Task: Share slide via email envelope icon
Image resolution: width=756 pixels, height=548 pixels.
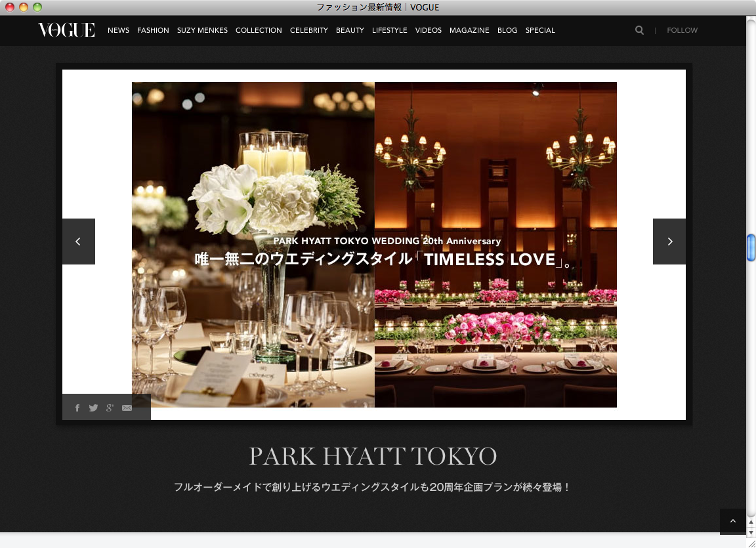Action: 127,408
